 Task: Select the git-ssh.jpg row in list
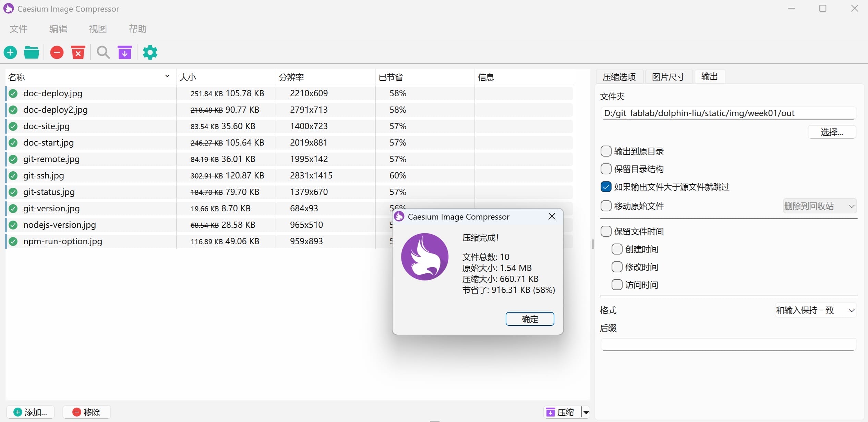44,175
